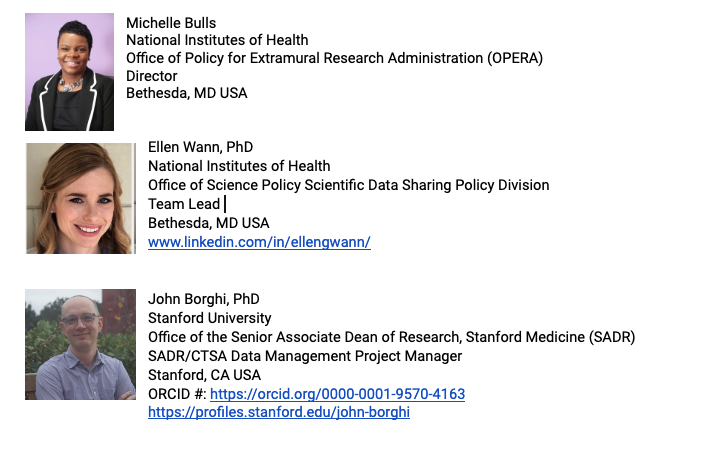Select Ellen Wann's headshot photo
Image resolution: width=713 pixels, height=449 pixels.
(81, 198)
